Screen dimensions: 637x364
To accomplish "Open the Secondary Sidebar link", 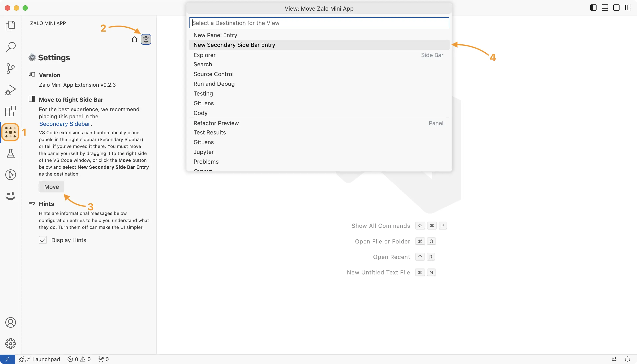I will point(65,124).
